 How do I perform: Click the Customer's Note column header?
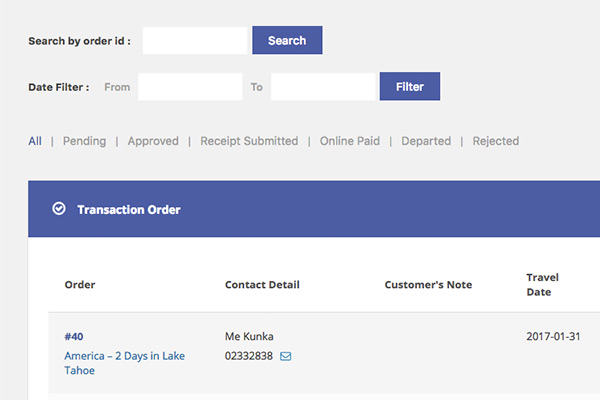coord(428,285)
